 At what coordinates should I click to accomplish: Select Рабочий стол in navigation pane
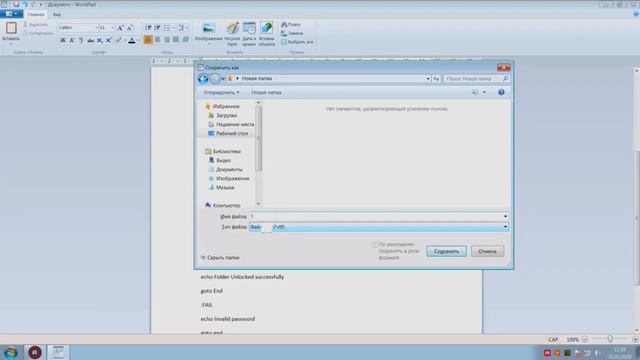point(228,133)
